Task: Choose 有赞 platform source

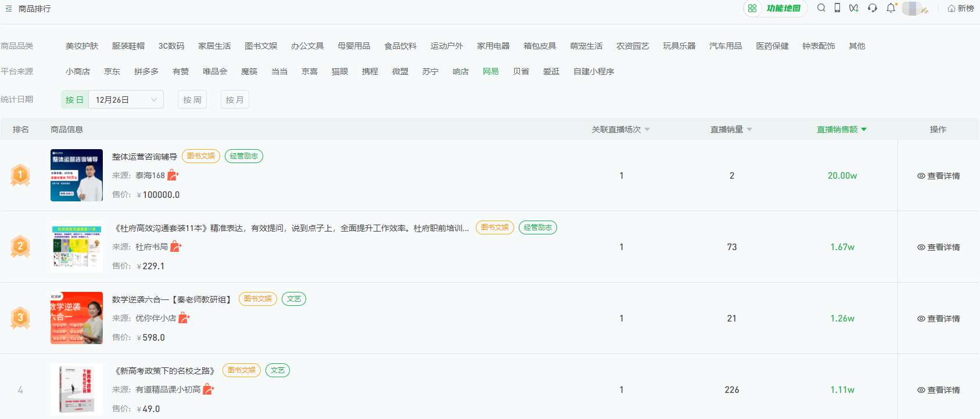Action: coord(181,71)
